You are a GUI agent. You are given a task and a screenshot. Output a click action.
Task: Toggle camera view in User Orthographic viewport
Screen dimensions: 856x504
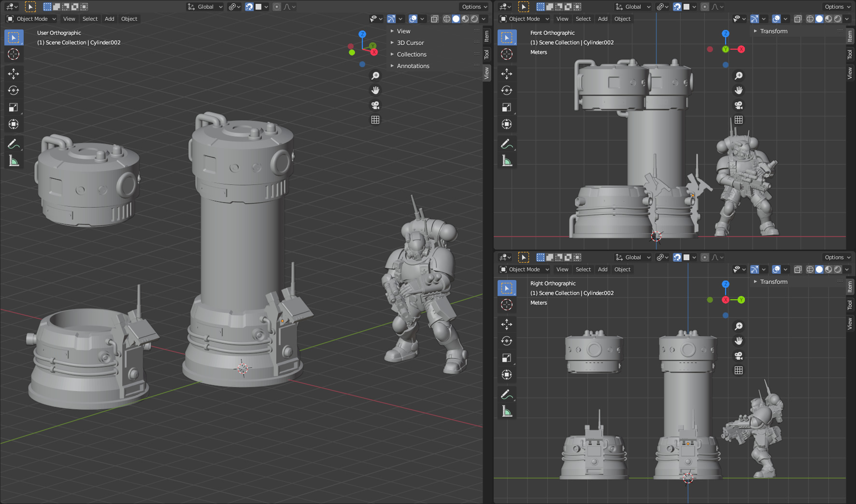coord(375,105)
